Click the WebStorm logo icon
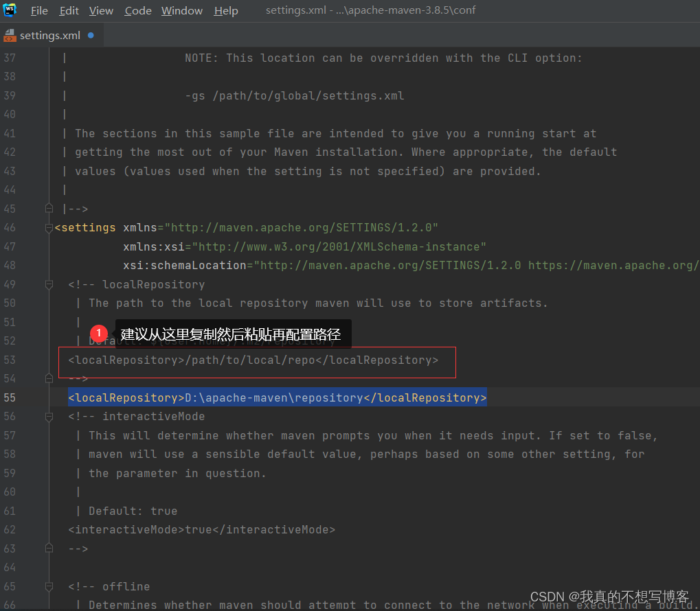The width and height of the screenshot is (700, 611). click(x=10, y=10)
